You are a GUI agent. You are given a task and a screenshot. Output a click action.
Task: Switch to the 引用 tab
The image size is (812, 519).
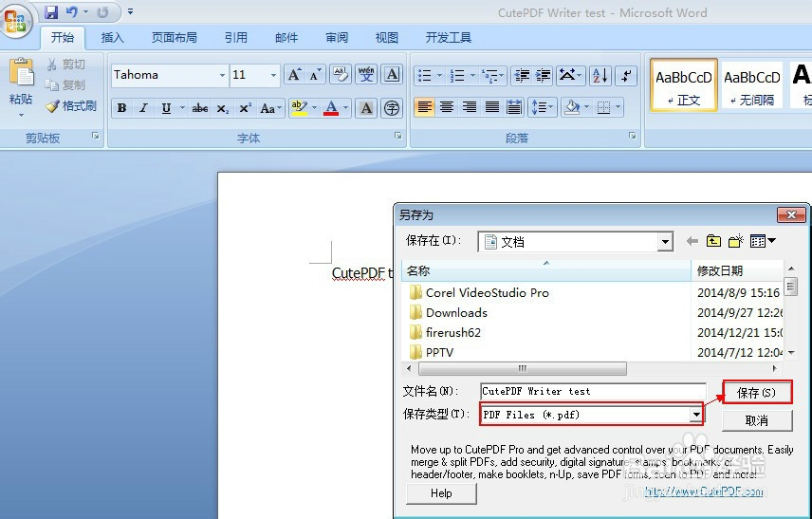click(x=236, y=37)
